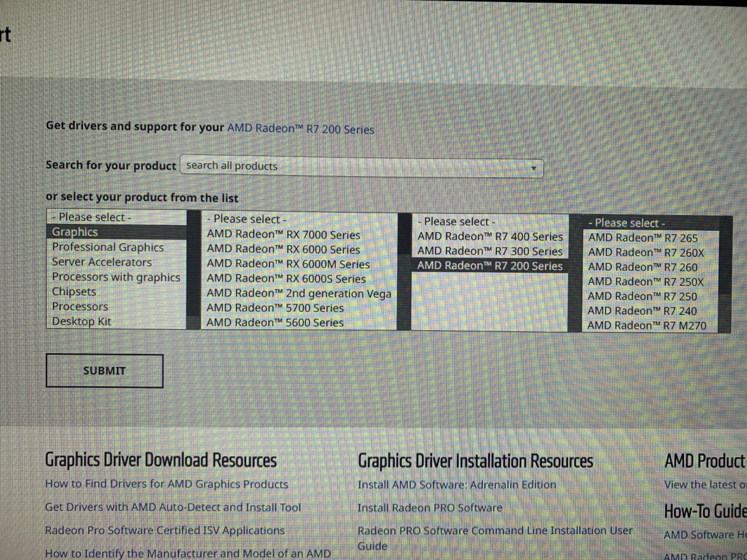The image size is (747, 560).
Task: Open Radeon Pro Software Certified ISV Applications link
Action: (165, 530)
